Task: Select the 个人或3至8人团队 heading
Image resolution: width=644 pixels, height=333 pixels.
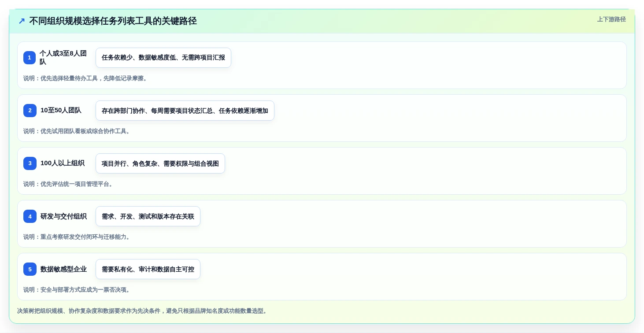Action: click(64, 58)
